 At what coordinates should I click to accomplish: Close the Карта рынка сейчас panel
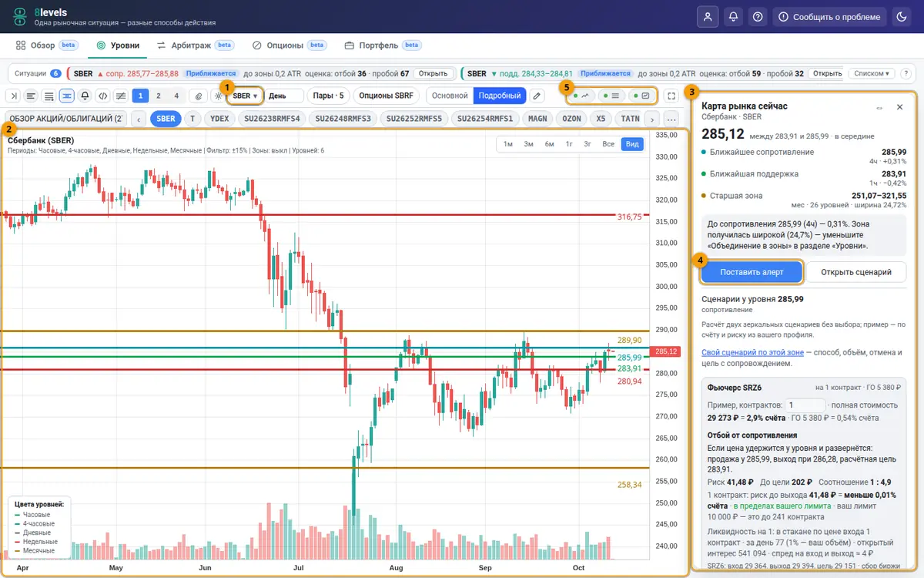click(x=899, y=107)
